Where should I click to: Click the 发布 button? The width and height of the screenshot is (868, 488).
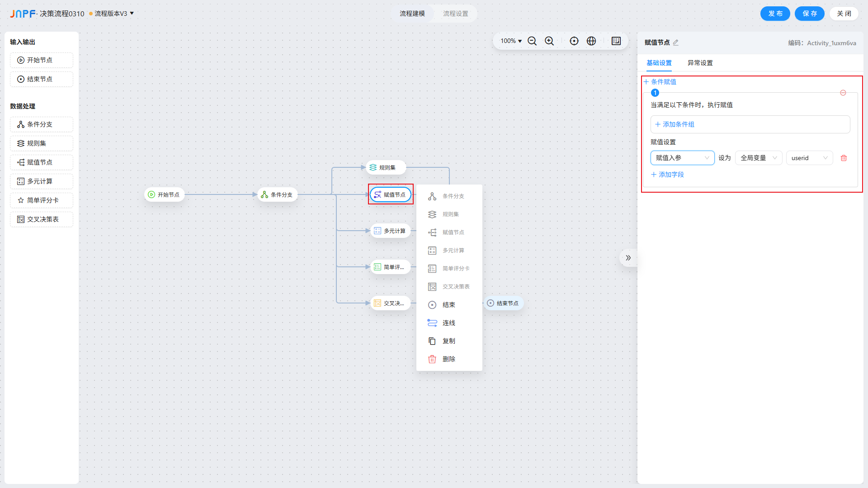click(x=775, y=14)
